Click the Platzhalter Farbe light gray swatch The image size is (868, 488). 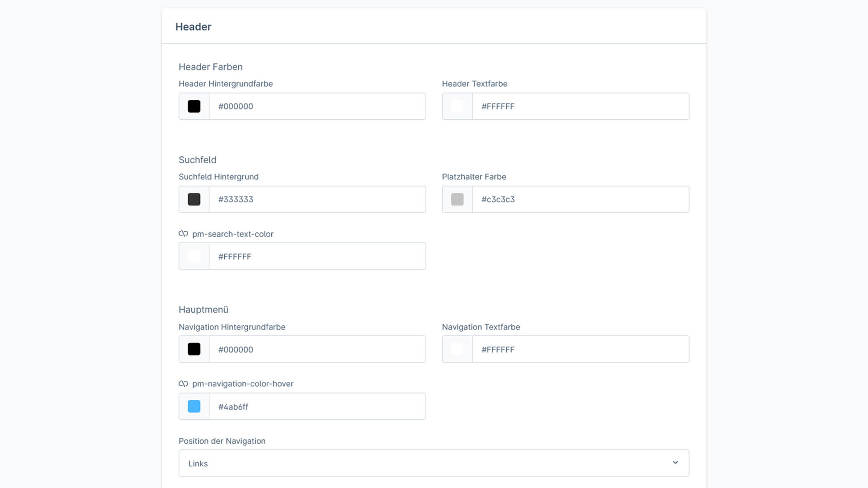point(457,199)
